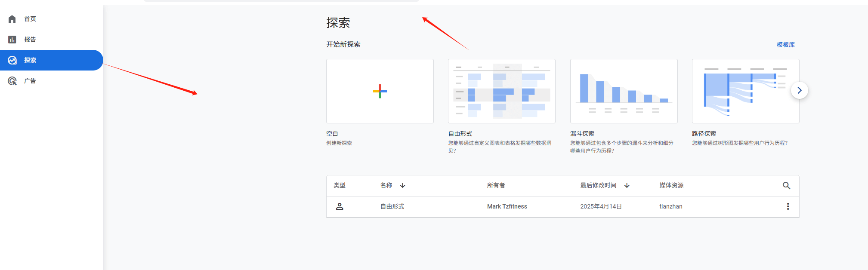This screenshot has width=868, height=270.
Task: Click the 类型 column header
Action: tap(340, 185)
